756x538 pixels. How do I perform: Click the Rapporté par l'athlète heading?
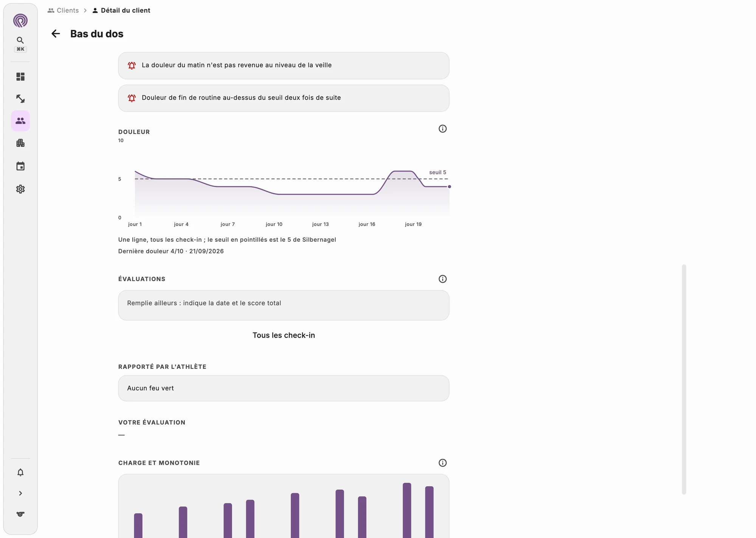(x=162, y=367)
